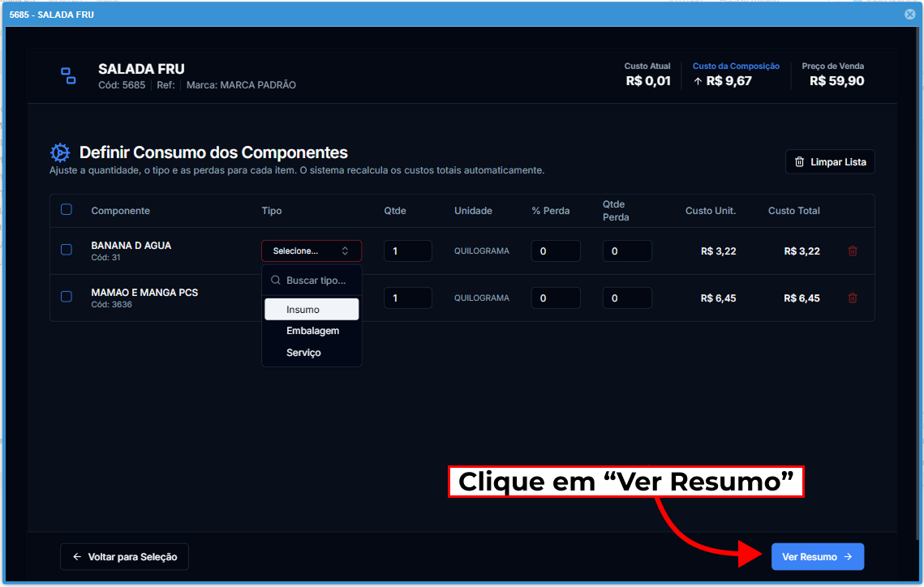Close the 5685 - SALADA FRU dialog
The image size is (924, 587).
click(910, 15)
